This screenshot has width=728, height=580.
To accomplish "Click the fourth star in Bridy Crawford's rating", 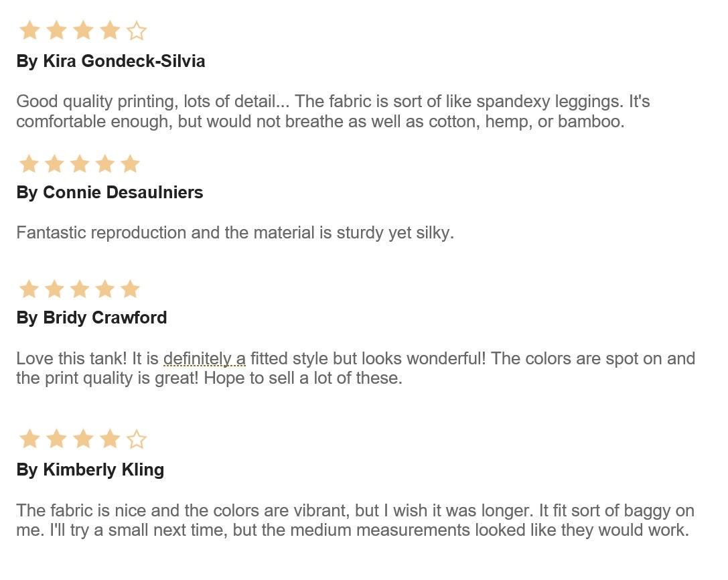I will 105,289.
